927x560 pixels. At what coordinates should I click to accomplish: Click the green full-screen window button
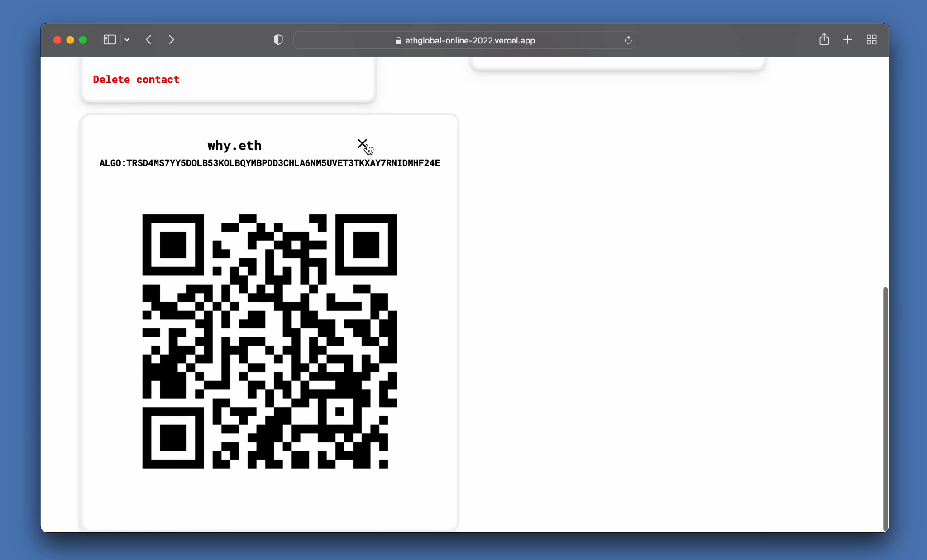point(83,40)
